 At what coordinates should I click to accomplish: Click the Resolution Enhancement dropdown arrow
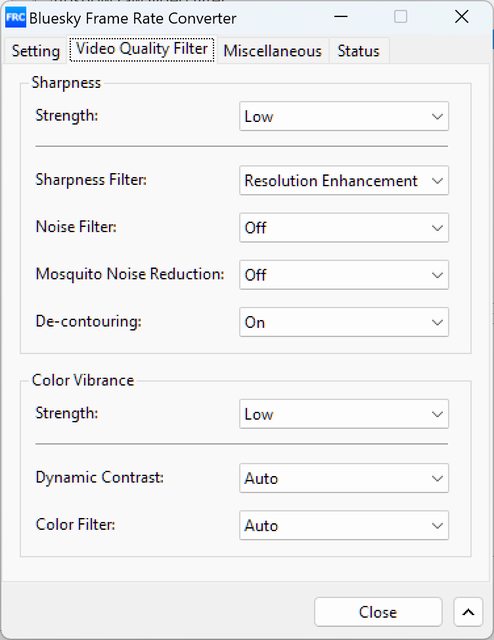pos(437,180)
